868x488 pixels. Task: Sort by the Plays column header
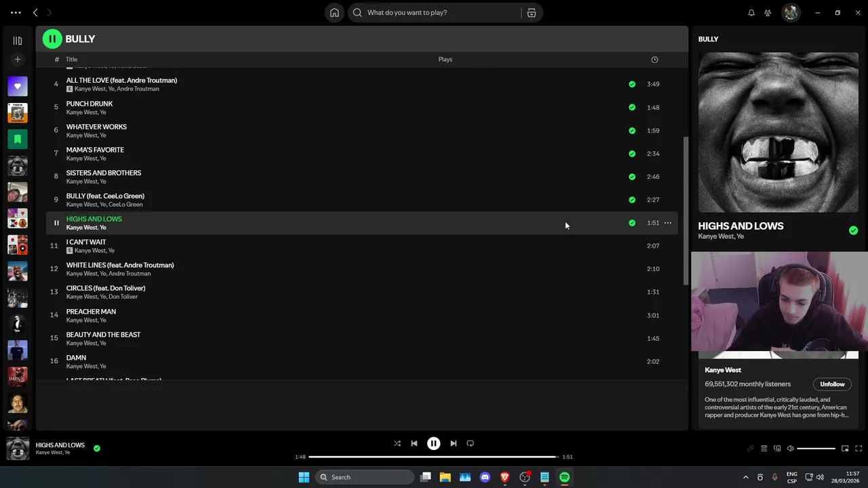click(x=445, y=60)
